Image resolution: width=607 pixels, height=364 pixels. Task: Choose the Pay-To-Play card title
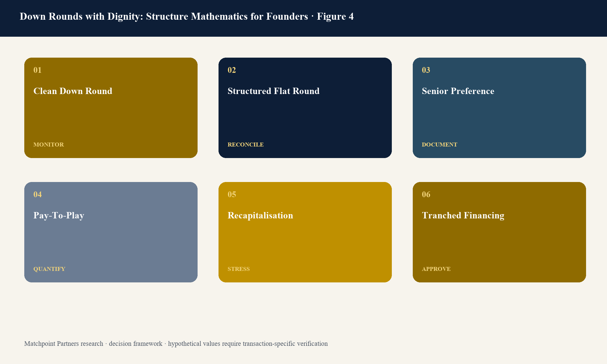[x=59, y=215]
